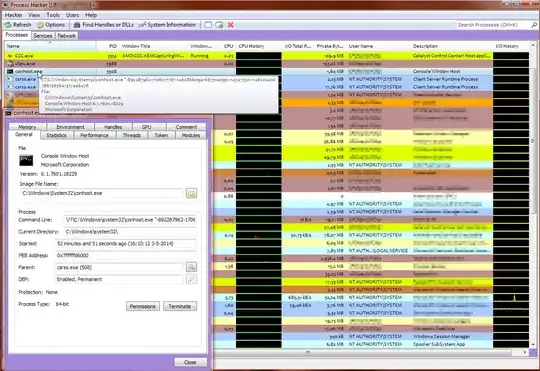This screenshot has height=371, width=540.
Task: Open the Statistics properties tab
Action: tap(56, 135)
